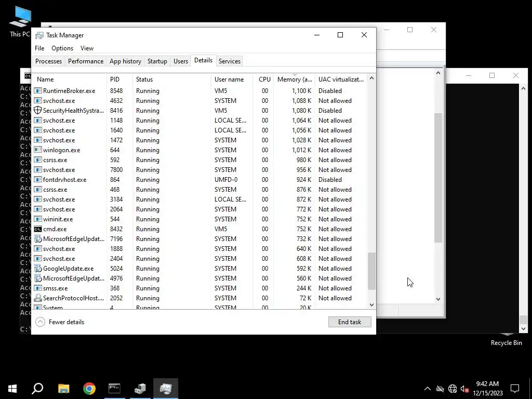532x399 pixels.
Task: Click the Task Manager list scrollbar thumb
Action: click(371, 271)
